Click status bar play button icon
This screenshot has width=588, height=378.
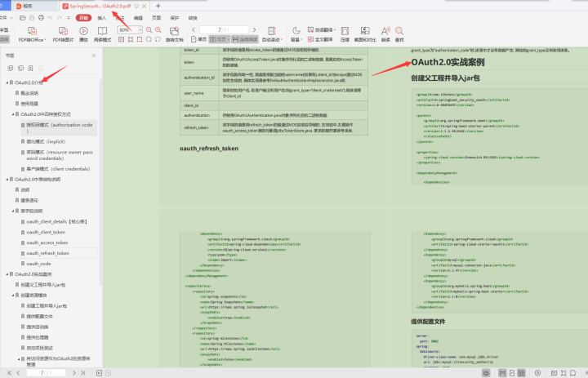coord(537,373)
